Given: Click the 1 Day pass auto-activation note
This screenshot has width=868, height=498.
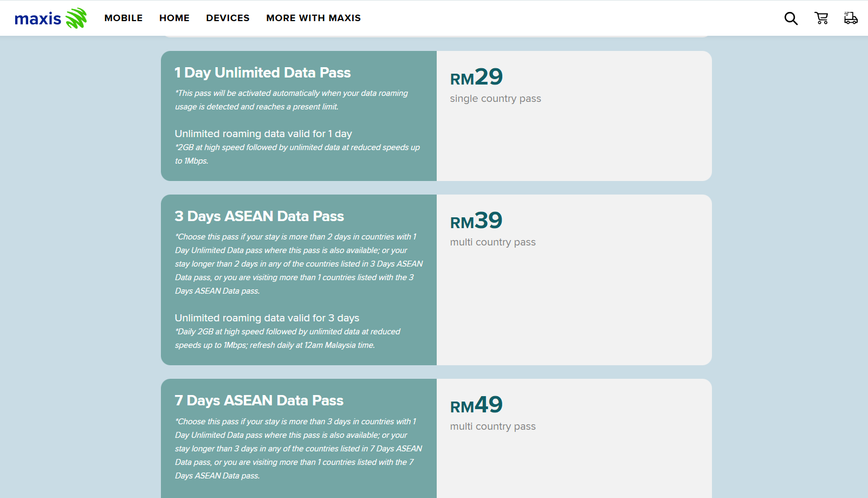Looking at the screenshot, I should 291,100.
